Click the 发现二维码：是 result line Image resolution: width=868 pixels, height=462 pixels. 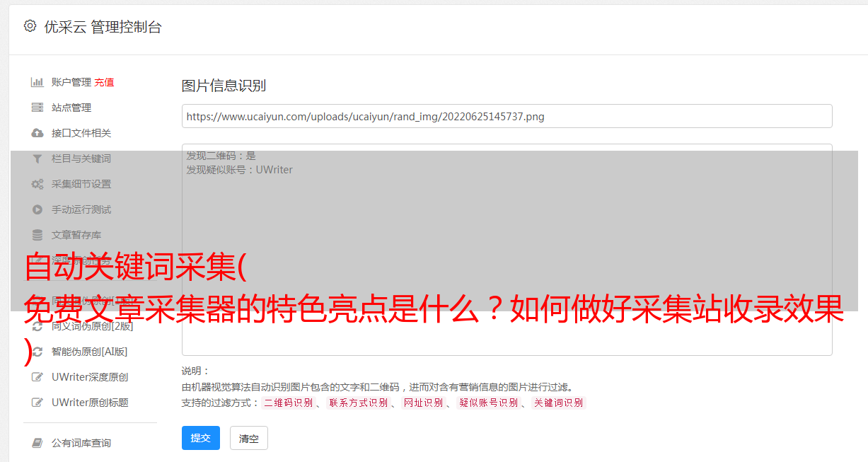pyautogui.click(x=221, y=156)
